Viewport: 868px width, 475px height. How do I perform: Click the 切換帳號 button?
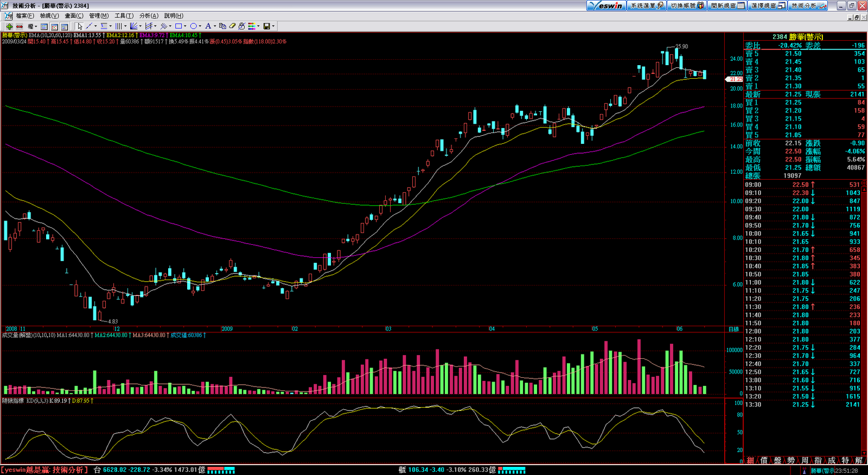[x=686, y=5]
